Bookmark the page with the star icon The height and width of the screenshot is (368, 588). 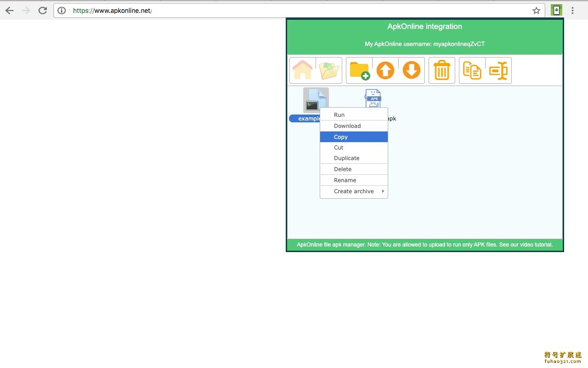coord(536,11)
